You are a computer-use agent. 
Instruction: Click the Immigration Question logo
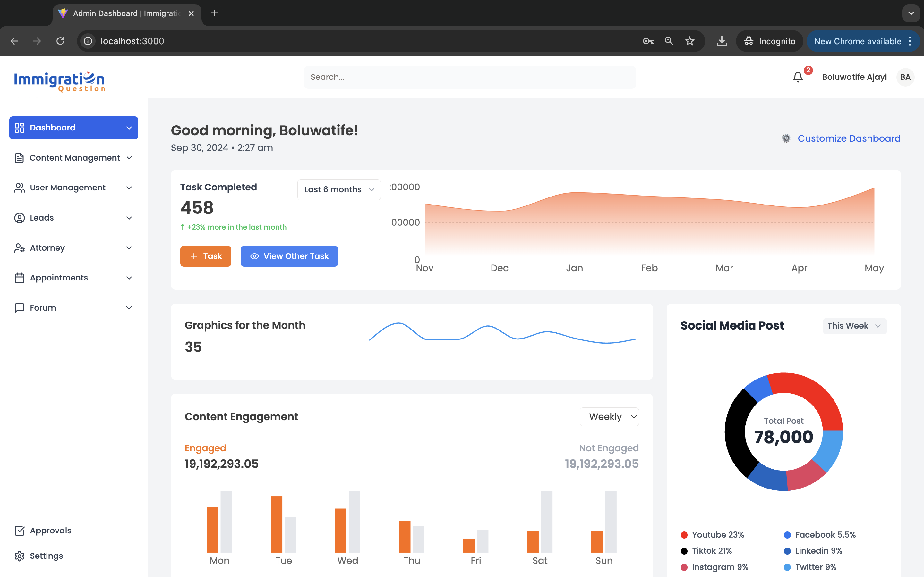(60, 82)
